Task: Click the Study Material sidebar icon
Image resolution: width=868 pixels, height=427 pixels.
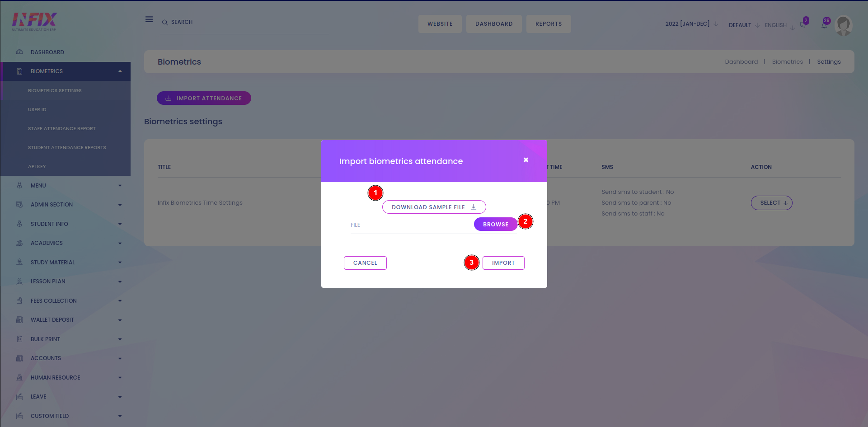Action: [x=19, y=263]
